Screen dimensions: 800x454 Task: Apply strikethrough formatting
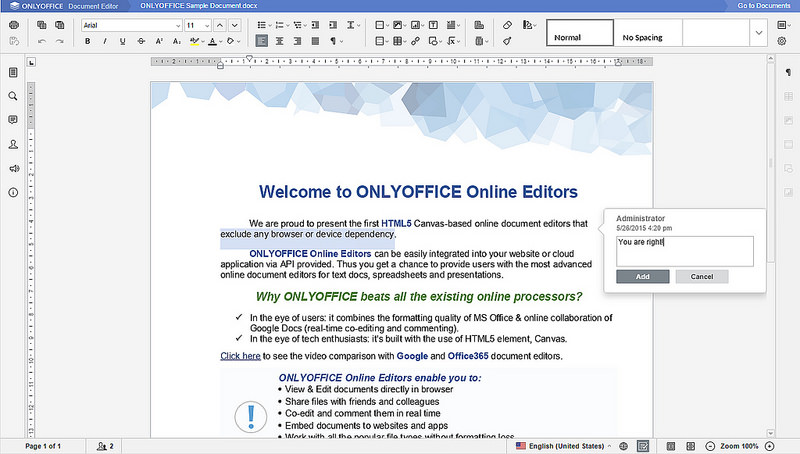[x=141, y=42]
